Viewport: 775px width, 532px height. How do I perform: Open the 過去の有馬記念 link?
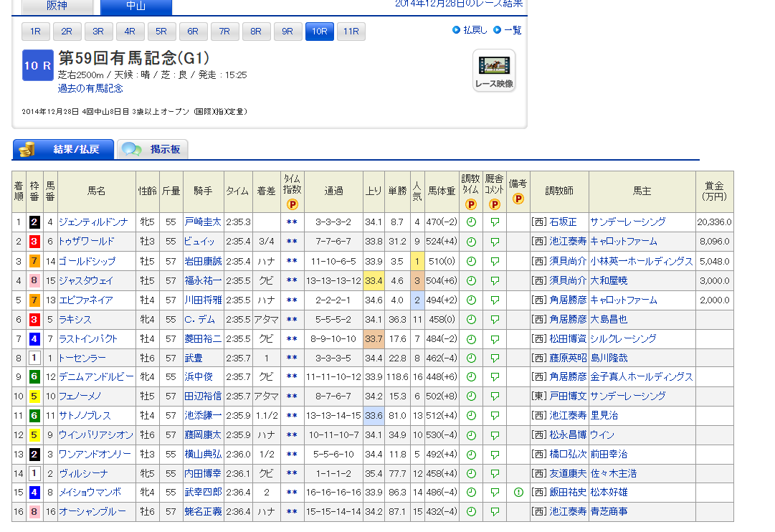(x=90, y=89)
